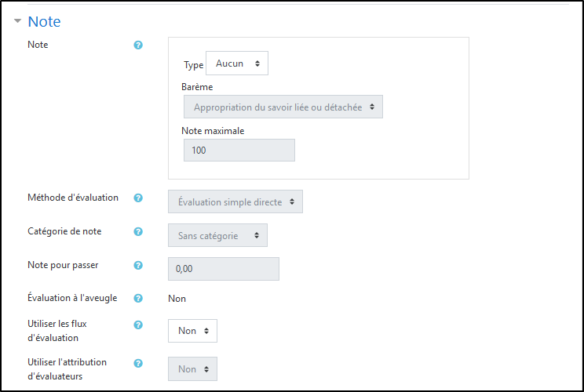The width and height of the screenshot is (584, 392).
Task: Click help icon beside Note pour passer
Action: click(138, 266)
